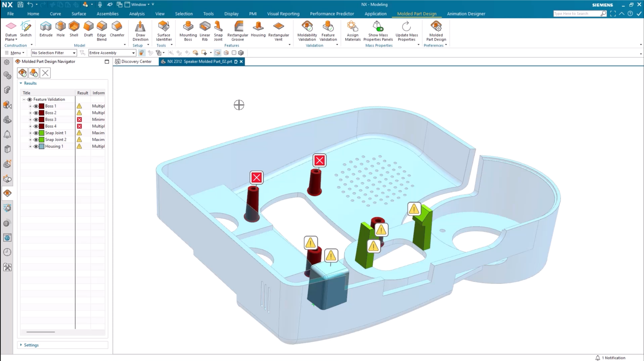
Task: Hide the Boss 3 feature
Action: (x=36, y=119)
